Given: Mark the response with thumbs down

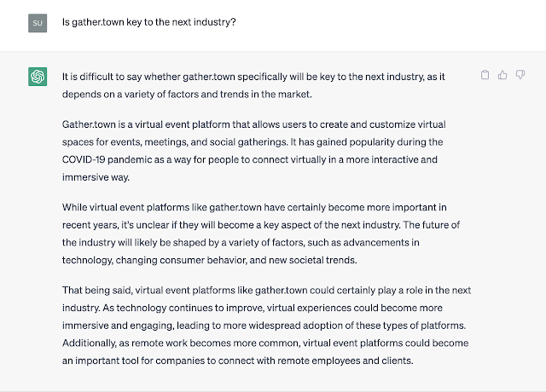Looking at the screenshot, I should [520, 75].
